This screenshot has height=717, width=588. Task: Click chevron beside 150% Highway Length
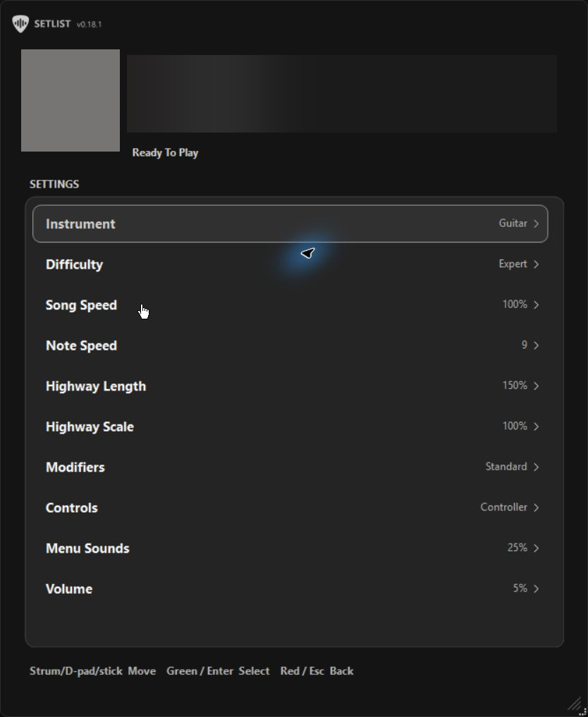click(x=537, y=386)
